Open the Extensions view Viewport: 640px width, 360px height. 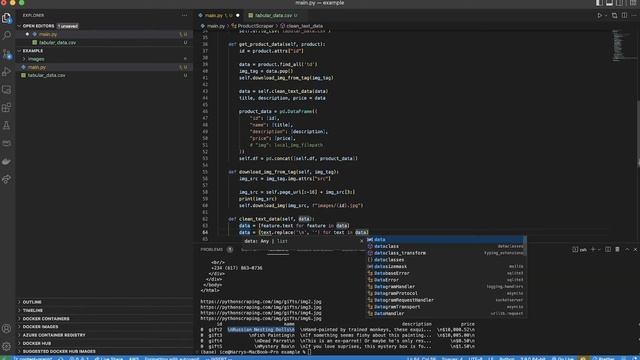(7, 107)
